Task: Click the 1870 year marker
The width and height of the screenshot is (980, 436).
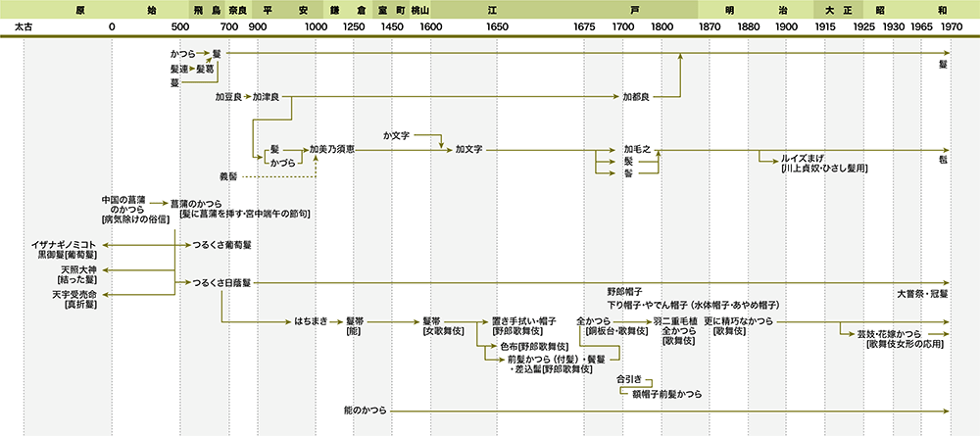Action: point(710,27)
